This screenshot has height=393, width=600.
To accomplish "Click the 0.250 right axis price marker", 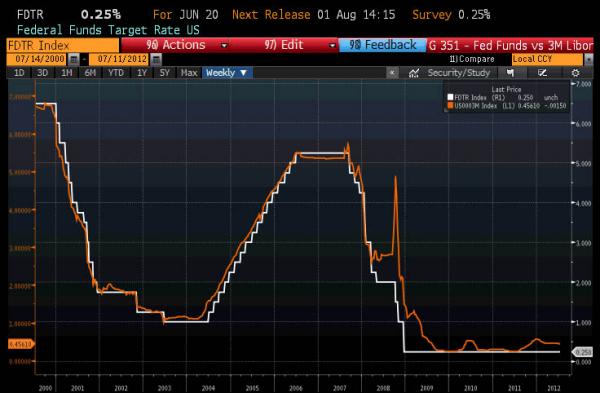I will tap(582, 352).
